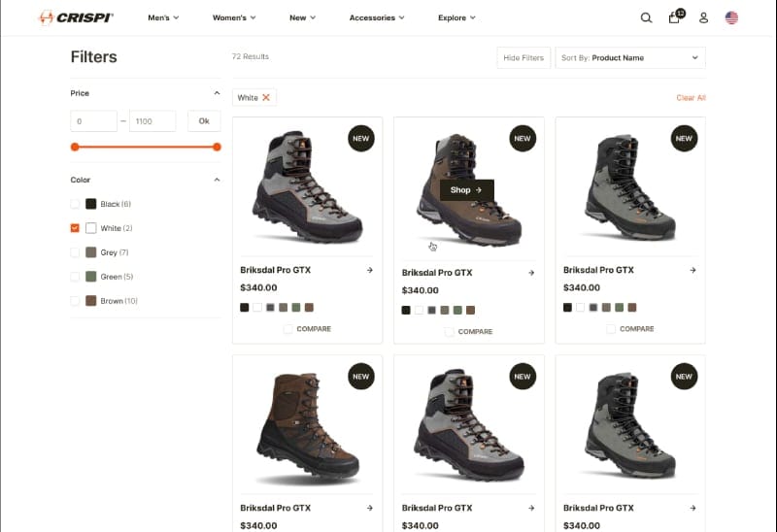The image size is (777, 532).
Task: Remove the White filter chip
Action: coord(266,98)
